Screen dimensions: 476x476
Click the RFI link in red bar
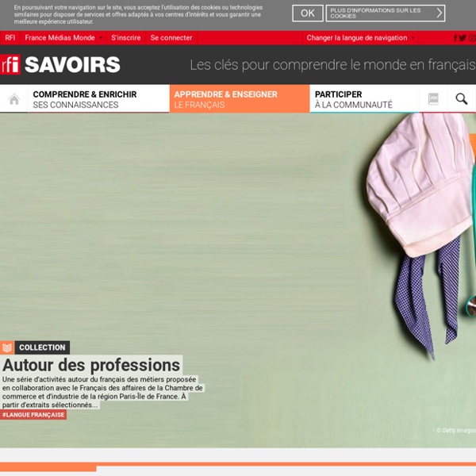click(x=10, y=38)
